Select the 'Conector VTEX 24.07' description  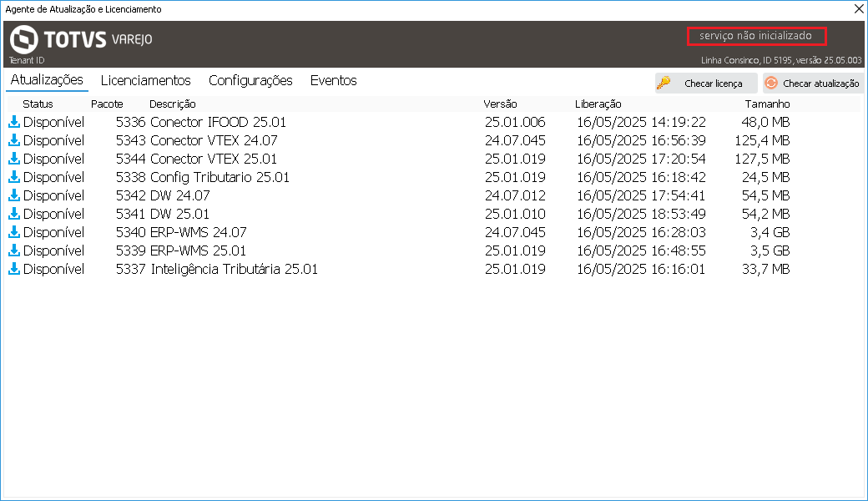[x=214, y=140]
